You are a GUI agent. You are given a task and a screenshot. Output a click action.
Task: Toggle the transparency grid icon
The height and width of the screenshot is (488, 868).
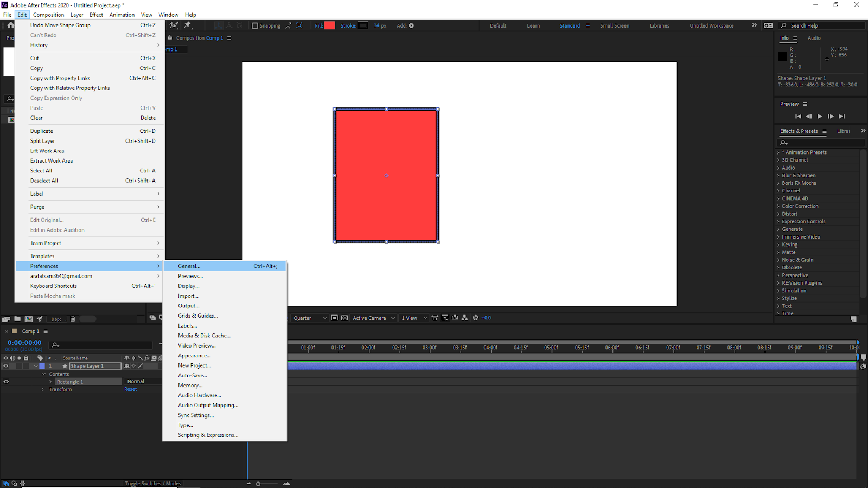click(344, 318)
